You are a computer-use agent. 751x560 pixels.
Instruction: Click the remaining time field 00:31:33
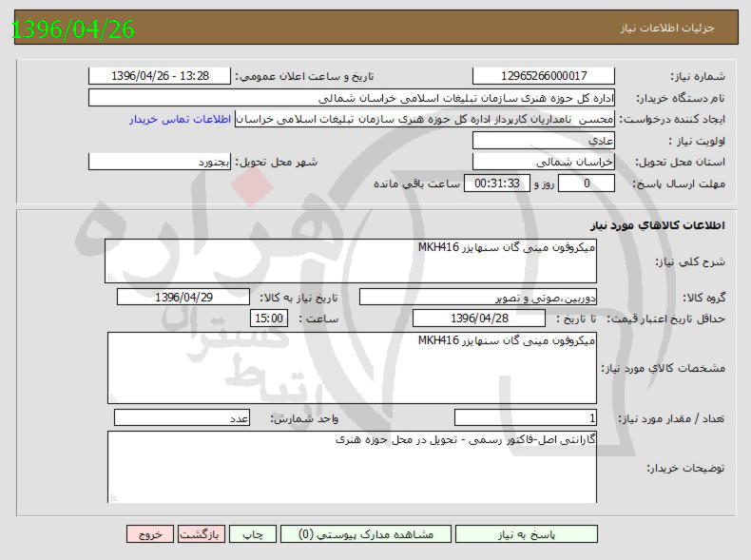coord(497,183)
